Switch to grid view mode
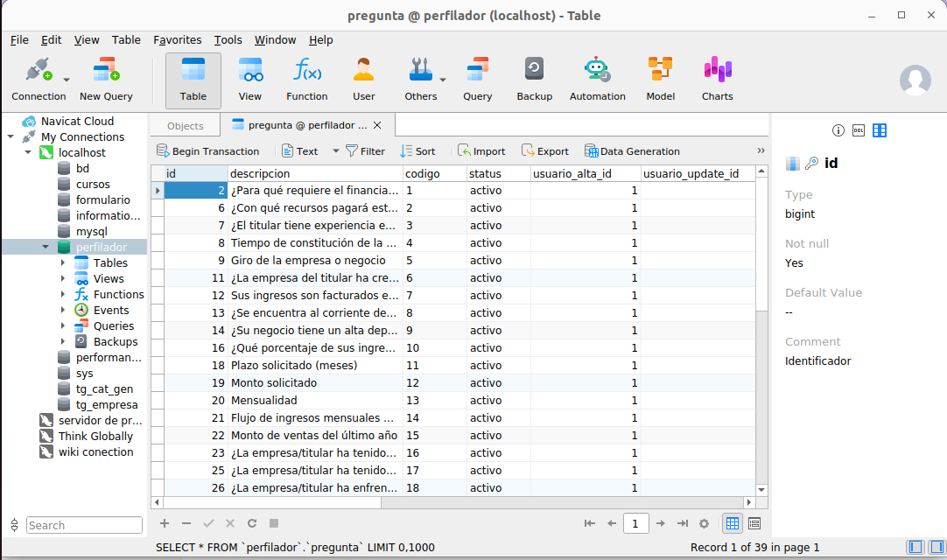Screen dimensions: 947x560 point(733,523)
